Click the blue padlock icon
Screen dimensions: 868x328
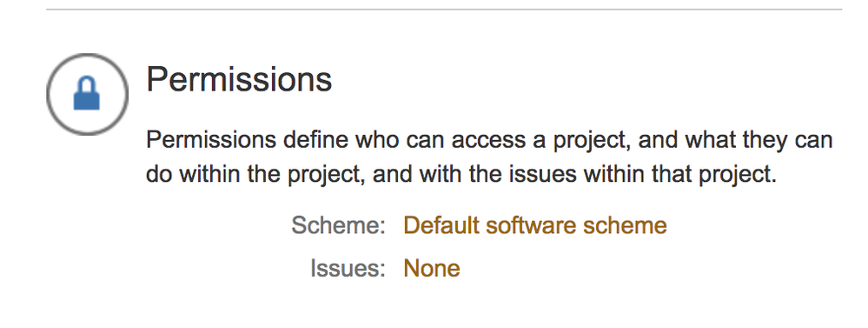[86, 94]
